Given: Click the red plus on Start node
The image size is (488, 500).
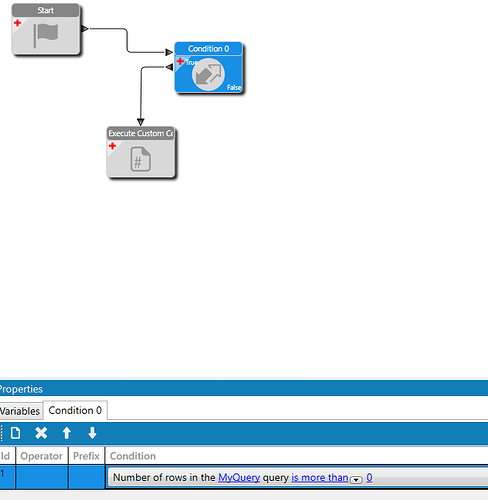Looking at the screenshot, I should point(17,23).
